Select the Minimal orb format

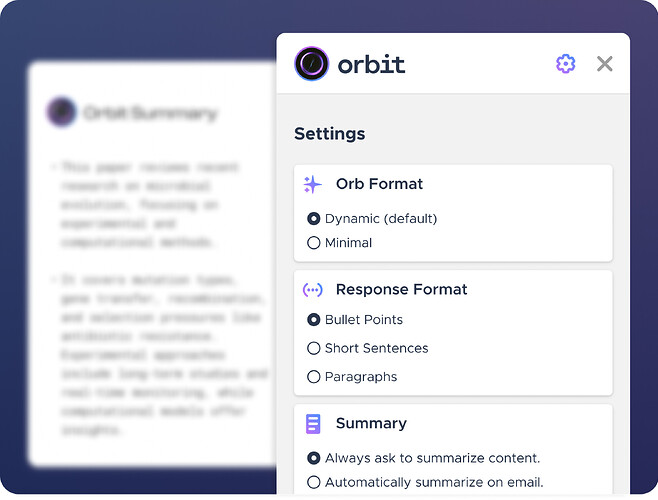tap(313, 243)
